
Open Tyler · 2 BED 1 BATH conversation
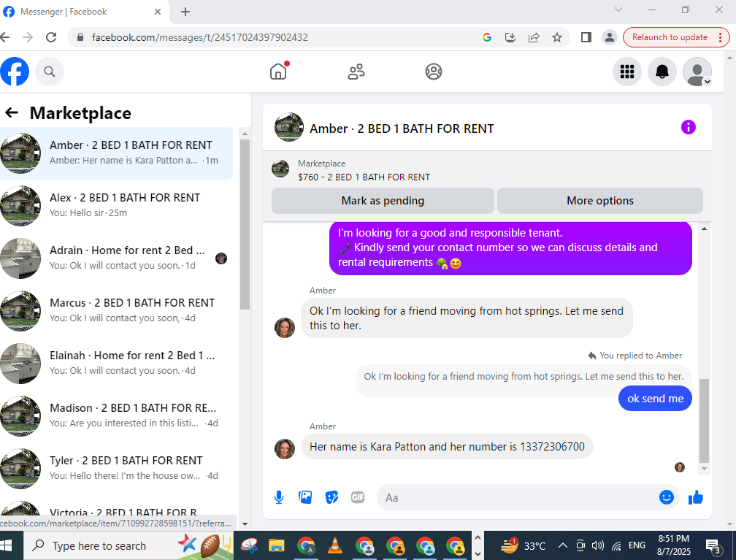[116, 469]
